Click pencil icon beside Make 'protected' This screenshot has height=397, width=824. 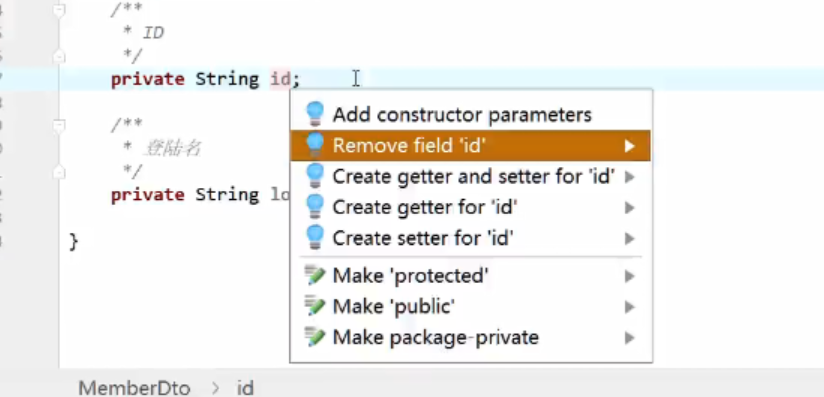(315, 276)
